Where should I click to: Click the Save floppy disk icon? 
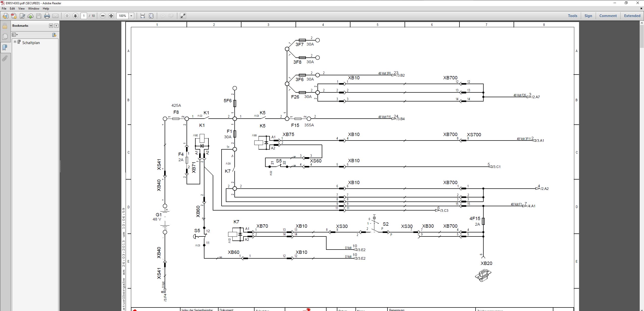(39, 16)
